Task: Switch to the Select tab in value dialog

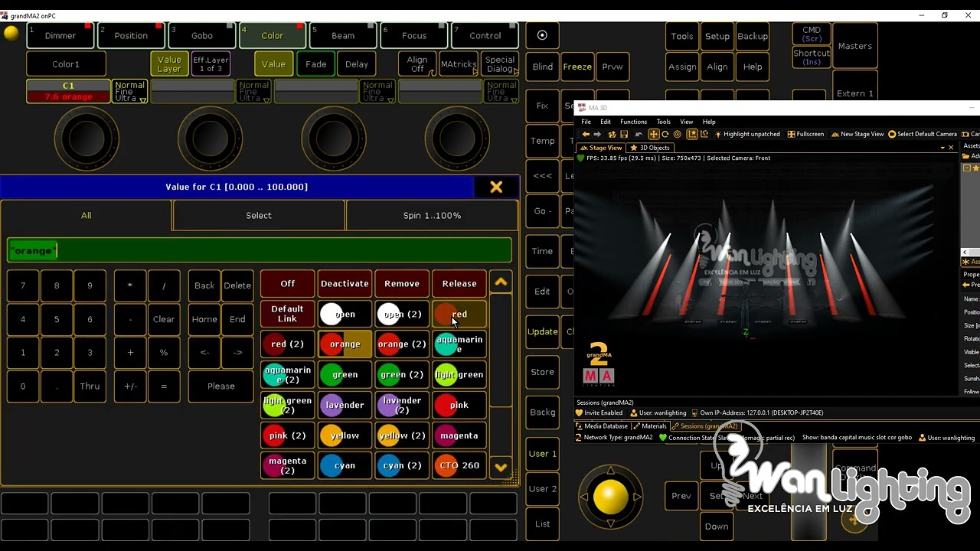Action: 259,216
